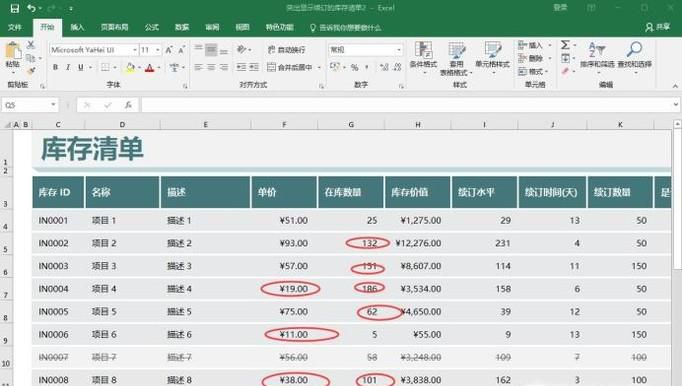Expand the formula bar chevron
The width and height of the screenshot is (682, 386).
675,104
